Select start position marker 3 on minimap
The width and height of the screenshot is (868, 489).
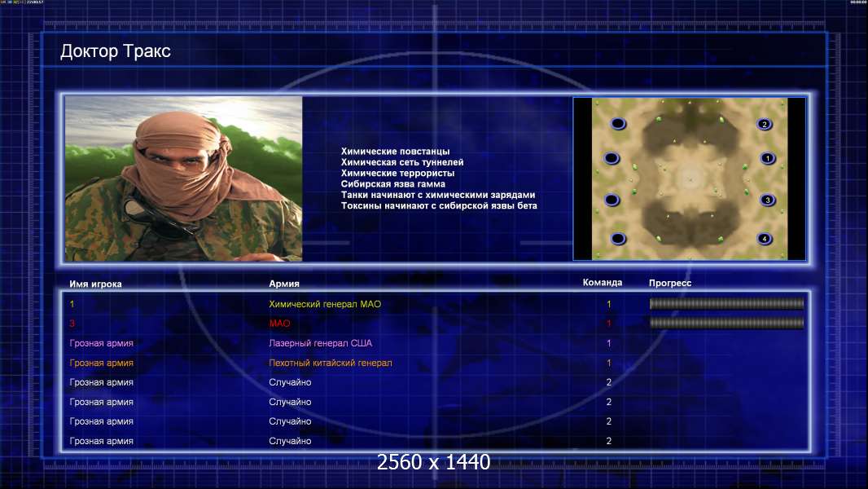click(767, 200)
